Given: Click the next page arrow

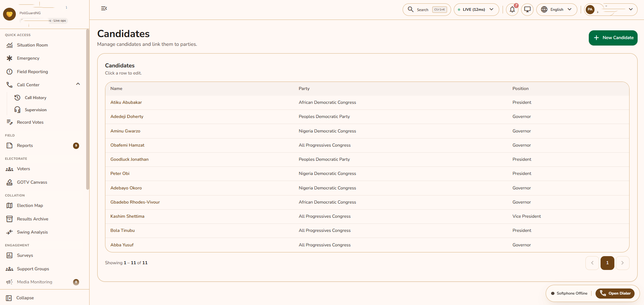Looking at the screenshot, I should click(622, 263).
